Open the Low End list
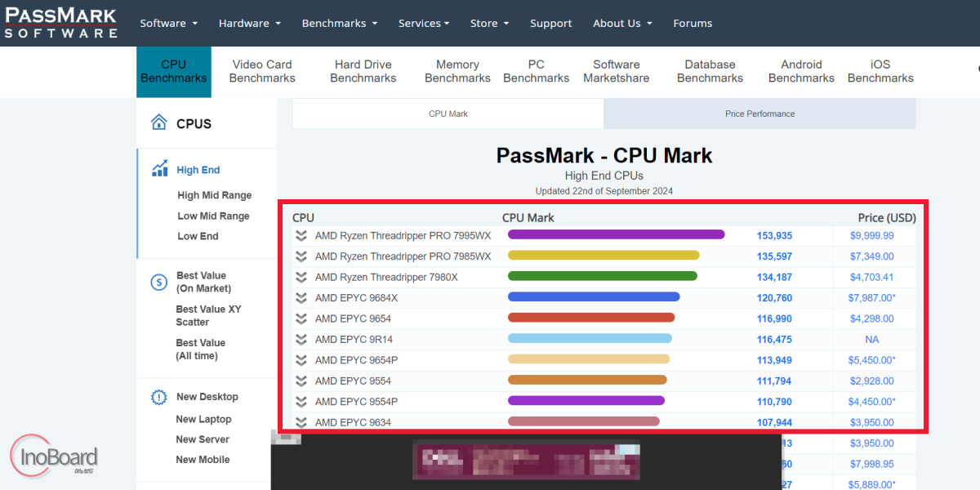The image size is (980, 490). pos(198,236)
